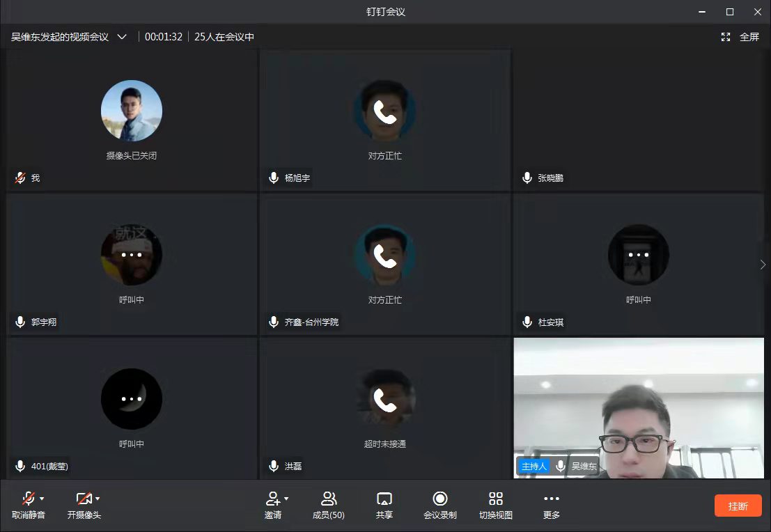The height and width of the screenshot is (532, 771).
Task: Unmute microphone with 取消静音 icon
Action: coord(28,499)
